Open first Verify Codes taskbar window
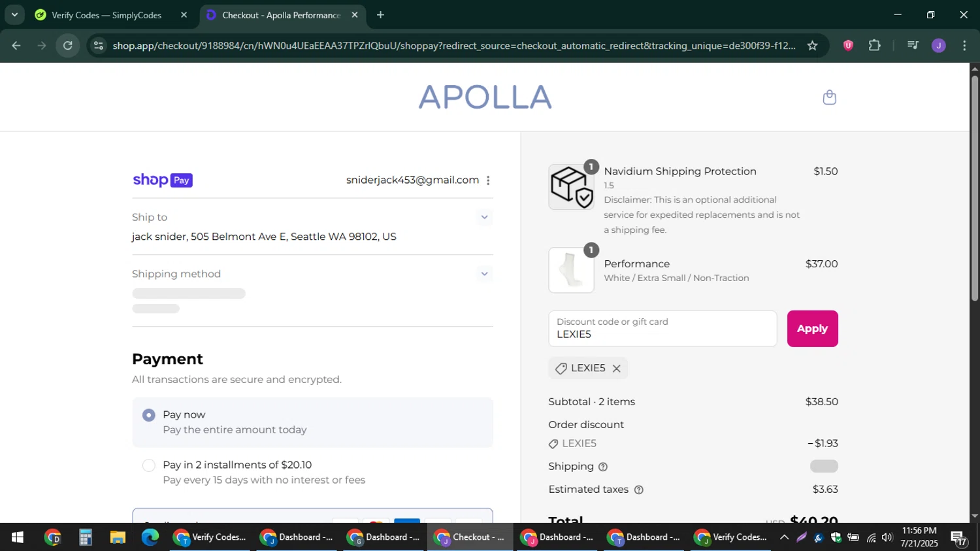The image size is (980, 551). [210, 538]
